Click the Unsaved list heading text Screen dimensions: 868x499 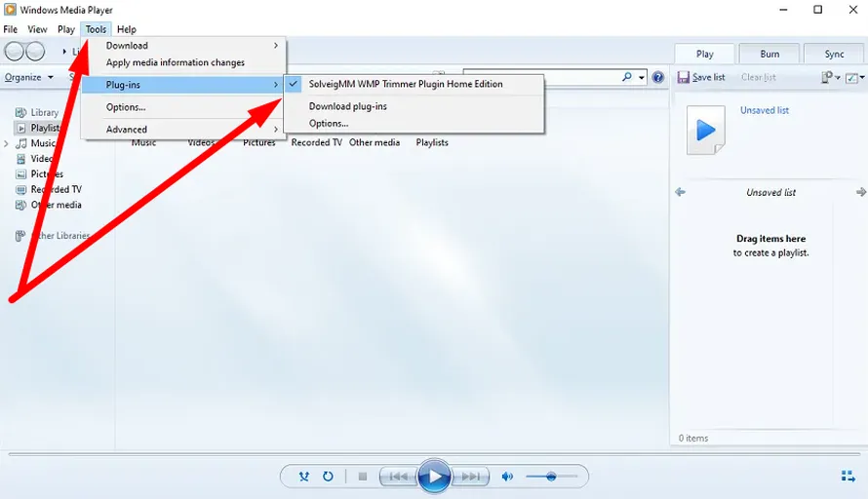pyautogui.click(x=770, y=193)
